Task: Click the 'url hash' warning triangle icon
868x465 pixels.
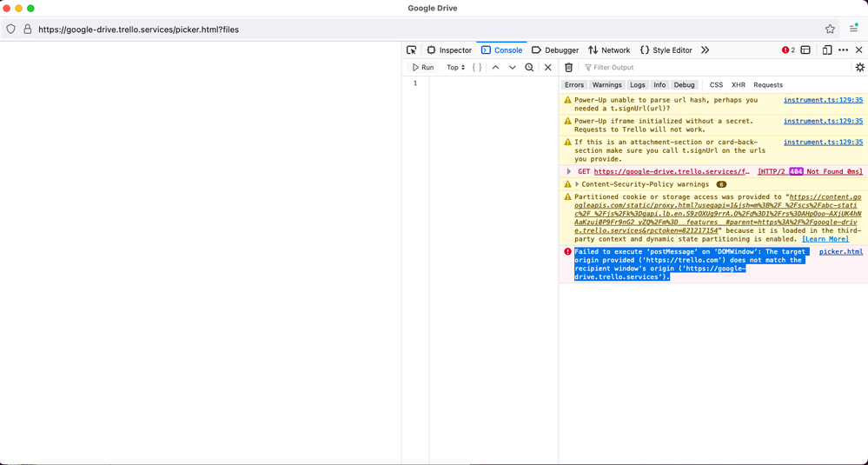Action: pyautogui.click(x=567, y=100)
